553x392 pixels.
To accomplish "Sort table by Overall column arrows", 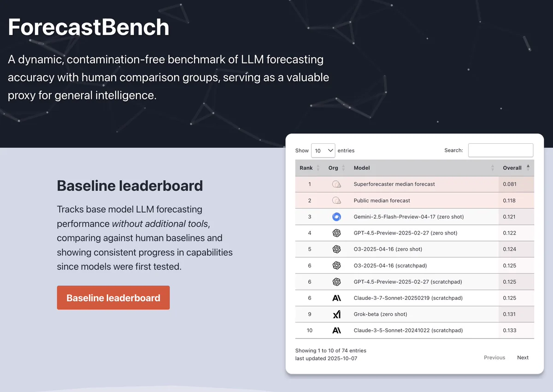I will tap(528, 168).
